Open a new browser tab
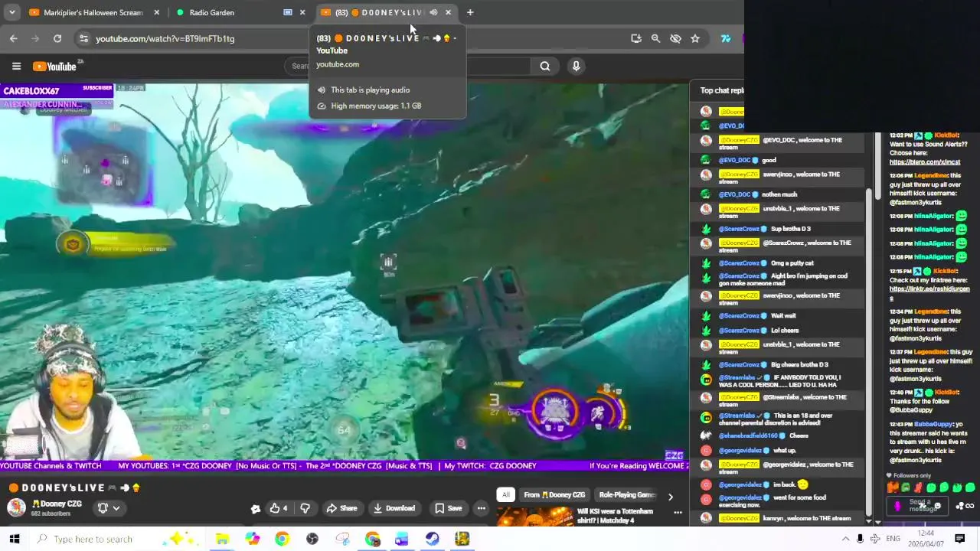The image size is (980, 551). point(470,12)
